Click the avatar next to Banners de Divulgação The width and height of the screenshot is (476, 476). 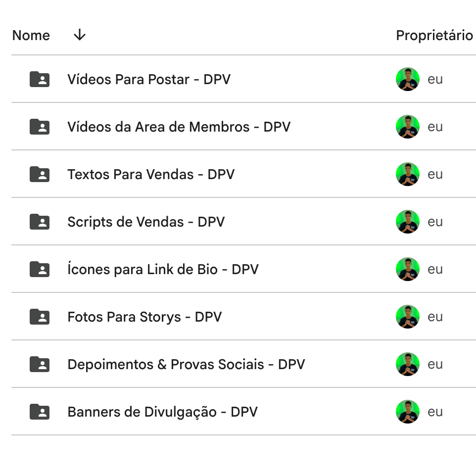(x=408, y=412)
